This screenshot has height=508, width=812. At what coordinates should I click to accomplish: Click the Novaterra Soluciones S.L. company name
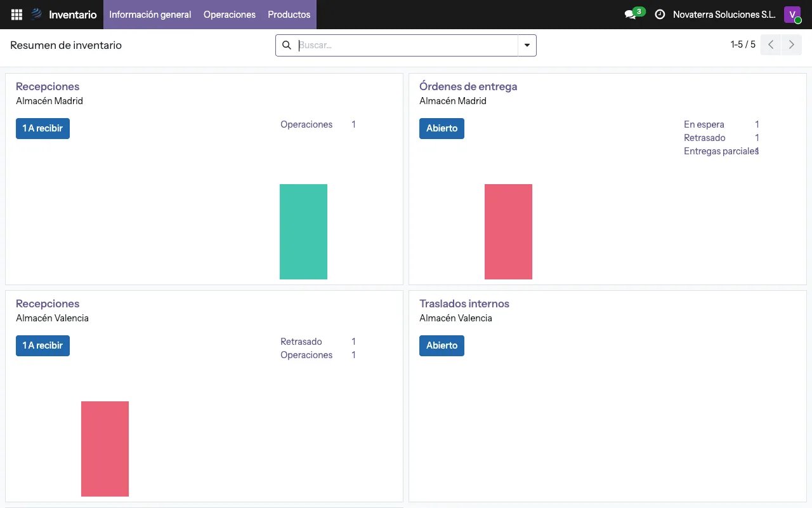click(724, 15)
